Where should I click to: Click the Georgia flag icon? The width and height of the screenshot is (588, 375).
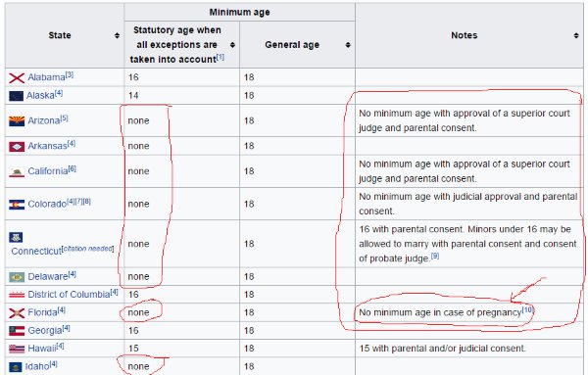tap(17, 331)
